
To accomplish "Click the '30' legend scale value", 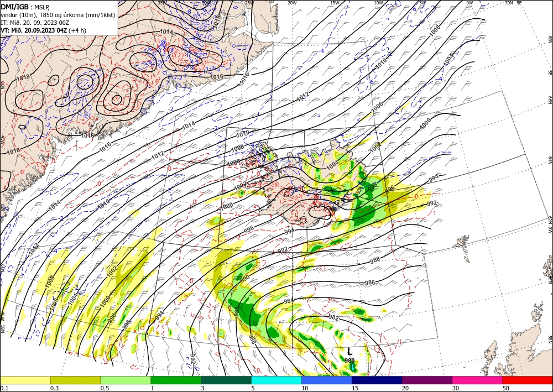I will [x=456, y=388].
